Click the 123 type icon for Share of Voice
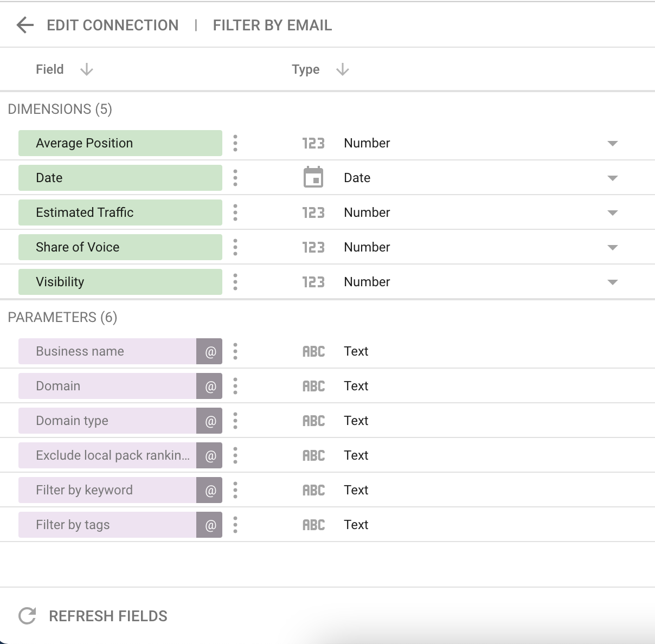The image size is (655, 644). click(313, 247)
